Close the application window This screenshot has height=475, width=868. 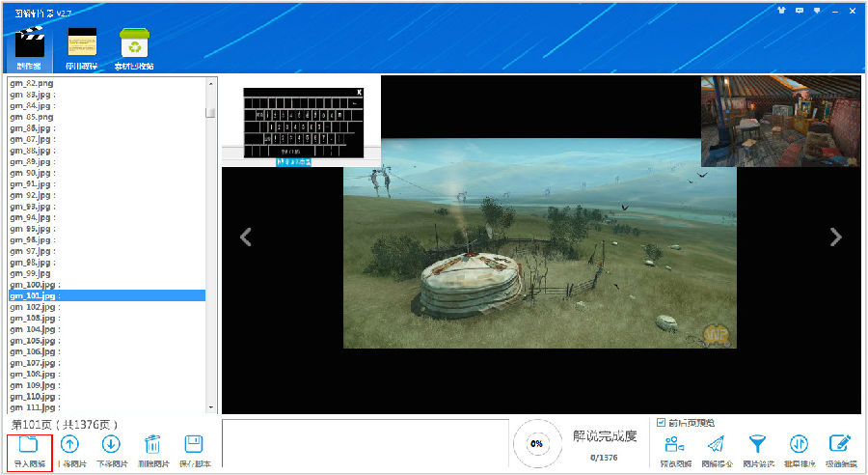coord(853,11)
